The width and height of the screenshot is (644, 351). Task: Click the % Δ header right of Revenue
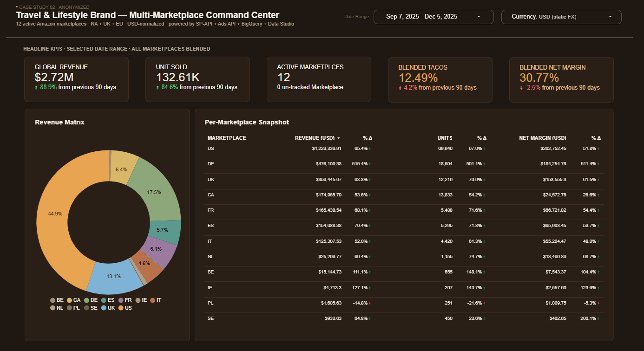pyautogui.click(x=368, y=138)
